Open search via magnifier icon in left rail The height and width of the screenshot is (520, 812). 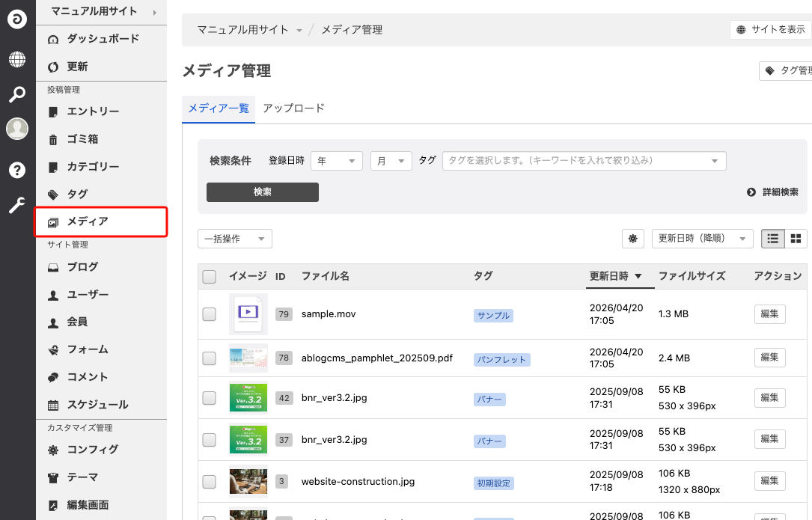click(x=17, y=94)
